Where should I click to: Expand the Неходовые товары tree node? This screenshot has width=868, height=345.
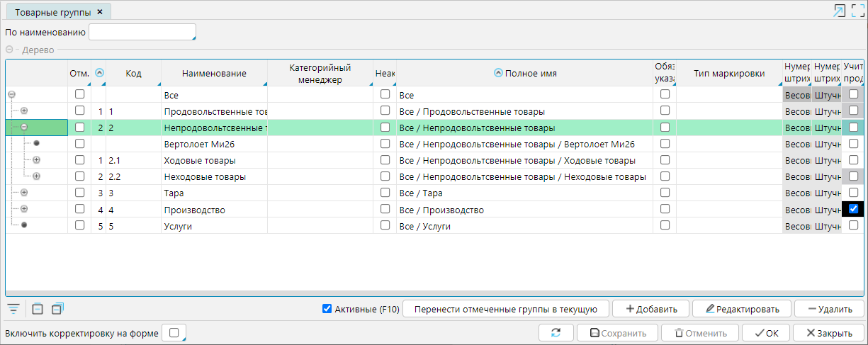(36, 176)
